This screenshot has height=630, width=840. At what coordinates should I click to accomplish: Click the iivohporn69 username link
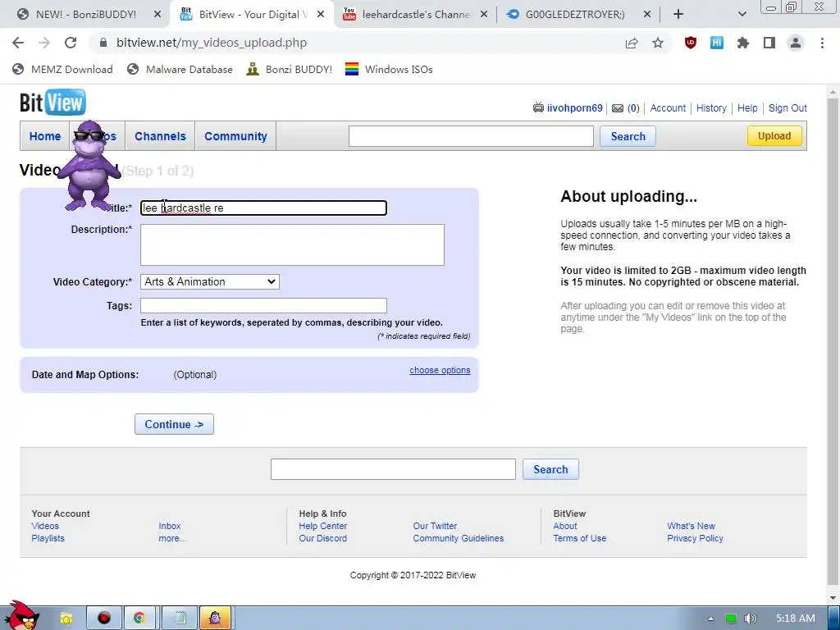click(x=574, y=108)
